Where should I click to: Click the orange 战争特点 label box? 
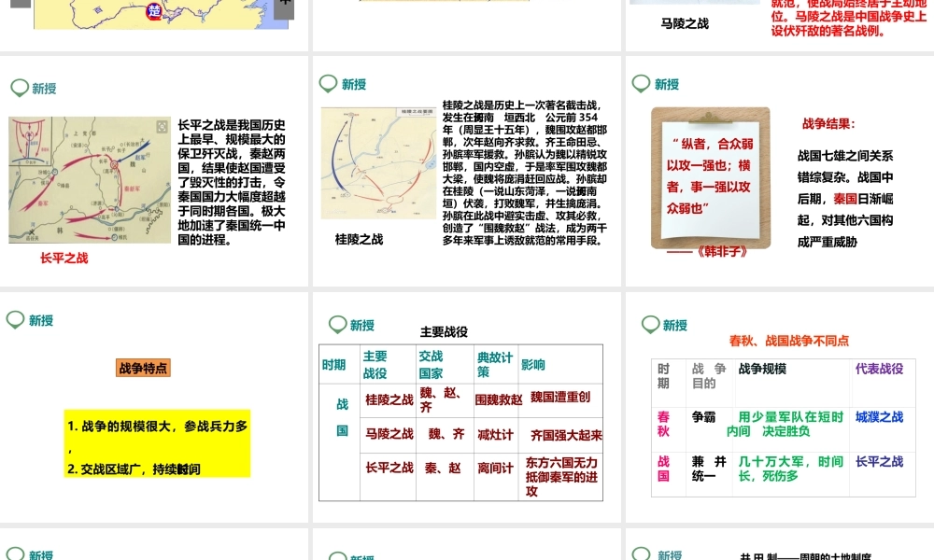tap(143, 368)
